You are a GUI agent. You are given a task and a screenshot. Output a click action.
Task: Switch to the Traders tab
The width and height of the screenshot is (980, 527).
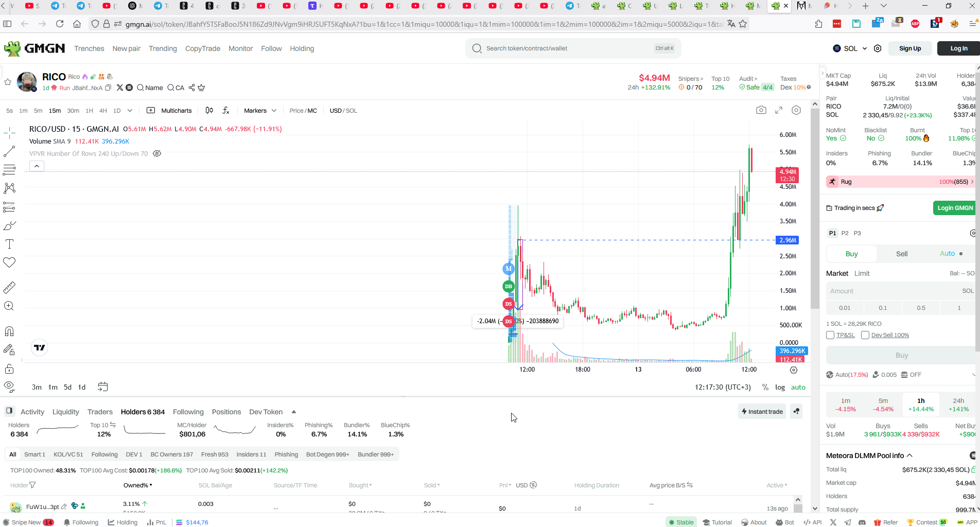point(100,412)
